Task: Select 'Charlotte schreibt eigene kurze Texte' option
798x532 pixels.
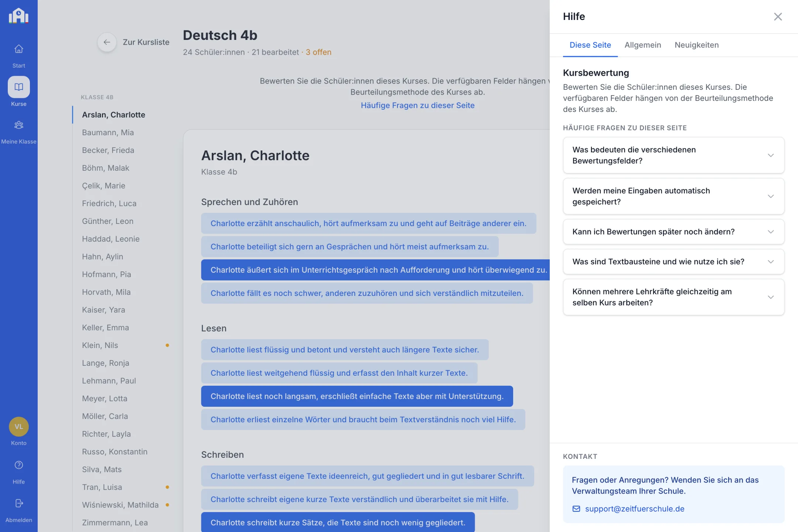Action: (359, 499)
